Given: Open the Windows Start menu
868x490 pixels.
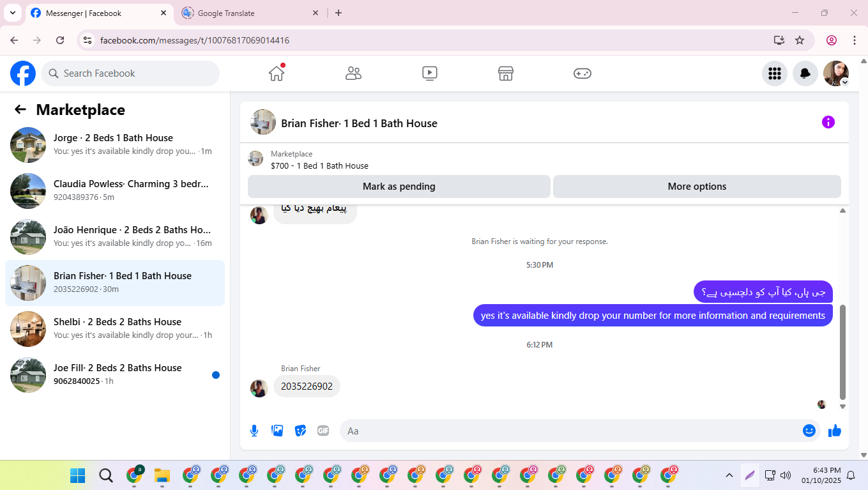Looking at the screenshot, I should (77, 475).
